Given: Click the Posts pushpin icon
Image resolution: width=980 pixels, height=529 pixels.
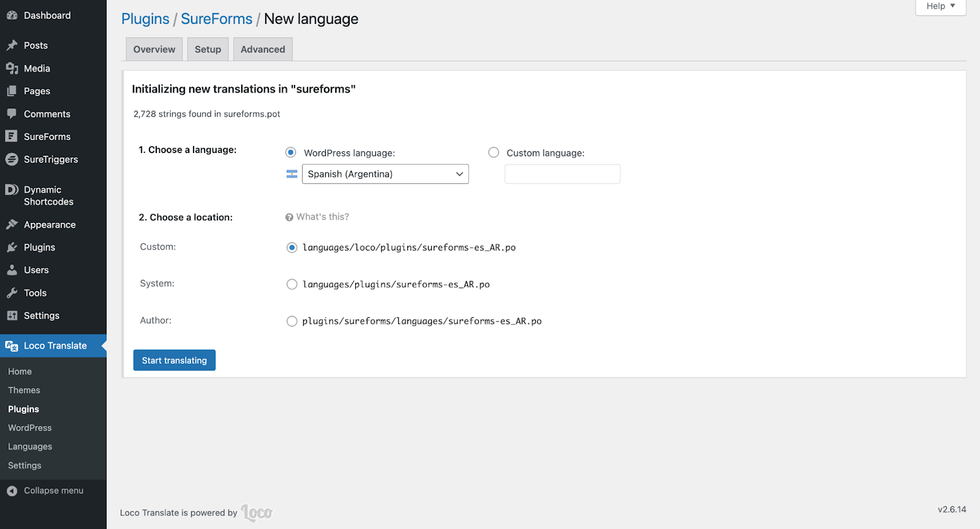Looking at the screenshot, I should 12,45.
